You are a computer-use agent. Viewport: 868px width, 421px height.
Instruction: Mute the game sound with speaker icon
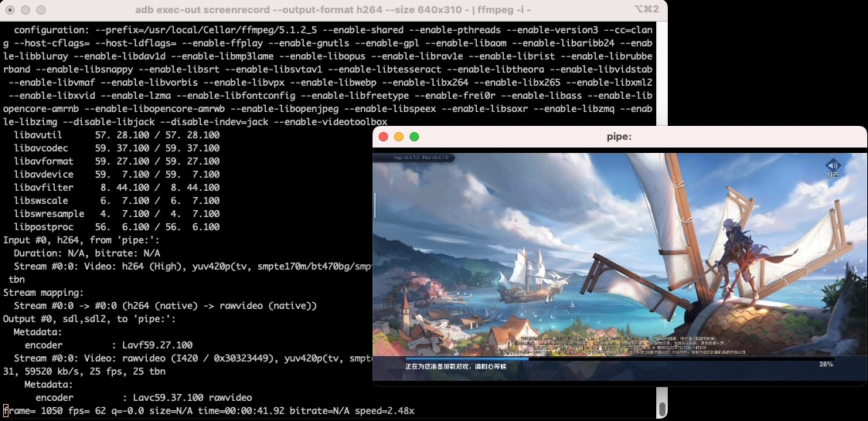coord(832,165)
